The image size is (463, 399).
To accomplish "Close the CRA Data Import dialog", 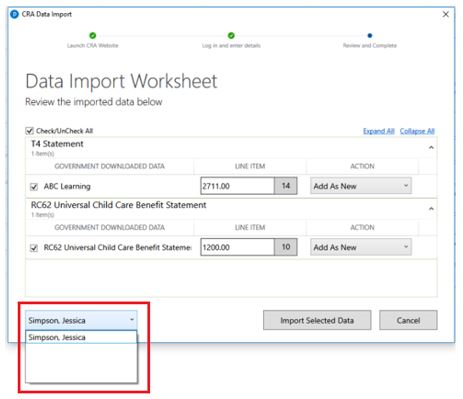I will click(446, 14).
